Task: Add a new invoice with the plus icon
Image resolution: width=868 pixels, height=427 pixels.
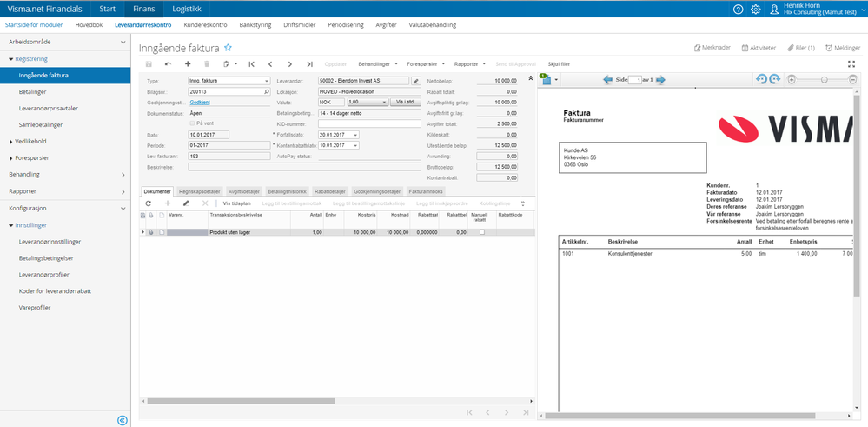Action: [187, 64]
